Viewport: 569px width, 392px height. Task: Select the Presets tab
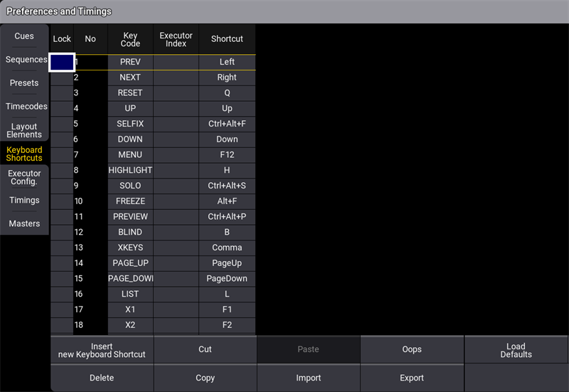click(24, 83)
